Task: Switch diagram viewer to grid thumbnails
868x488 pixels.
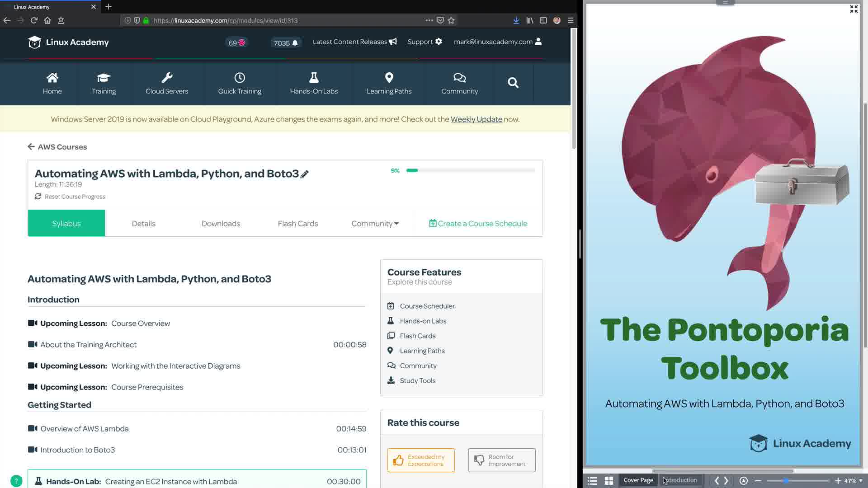Action: [x=609, y=481]
